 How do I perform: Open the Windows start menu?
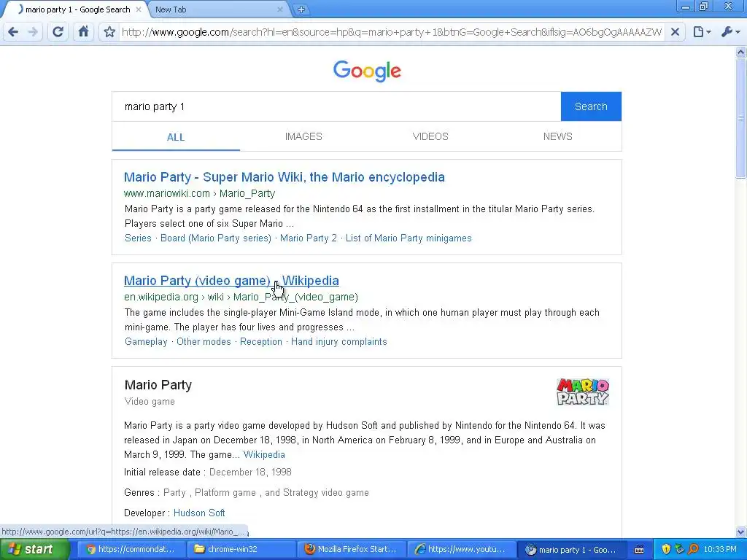34,550
